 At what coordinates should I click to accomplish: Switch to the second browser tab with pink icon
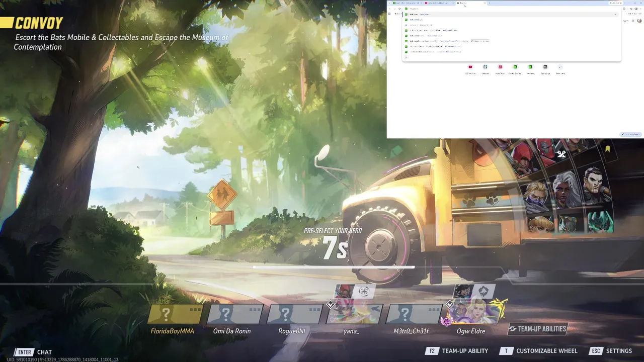coord(439,3)
